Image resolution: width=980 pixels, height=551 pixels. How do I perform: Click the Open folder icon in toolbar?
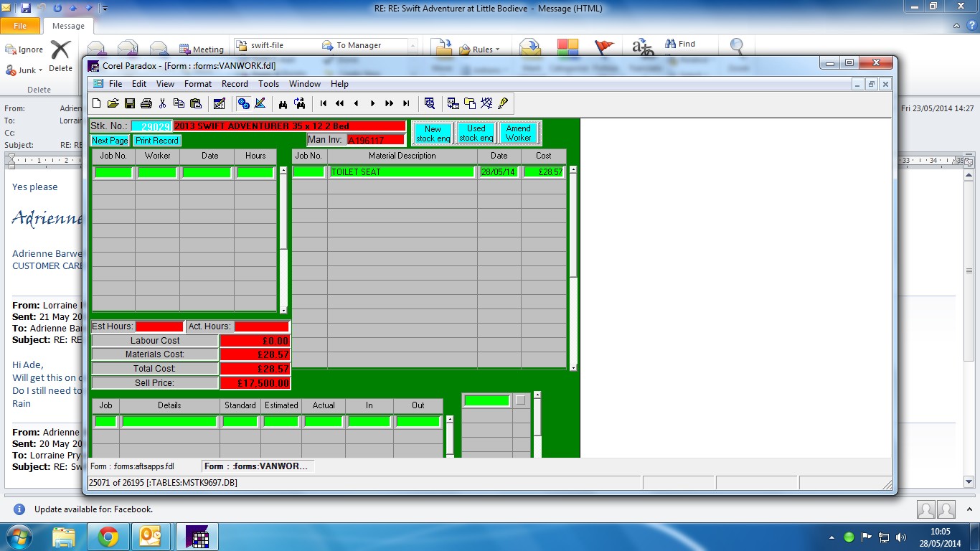pyautogui.click(x=113, y=103)
